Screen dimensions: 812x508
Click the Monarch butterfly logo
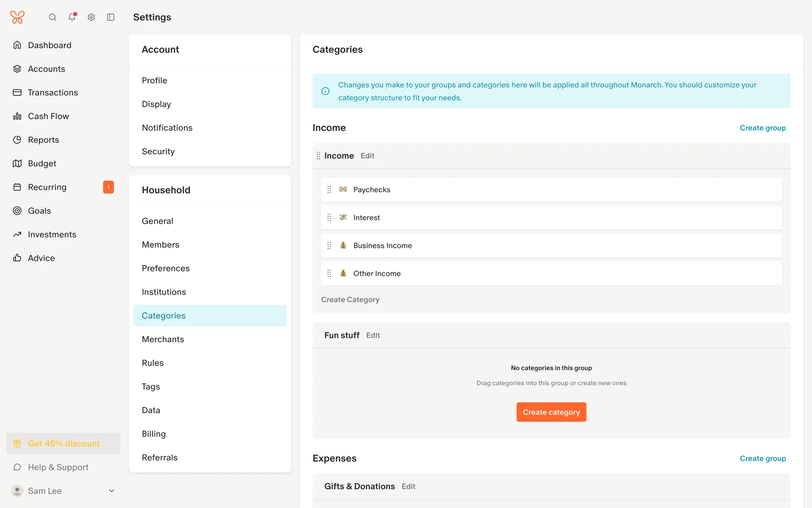coord(17,17)
